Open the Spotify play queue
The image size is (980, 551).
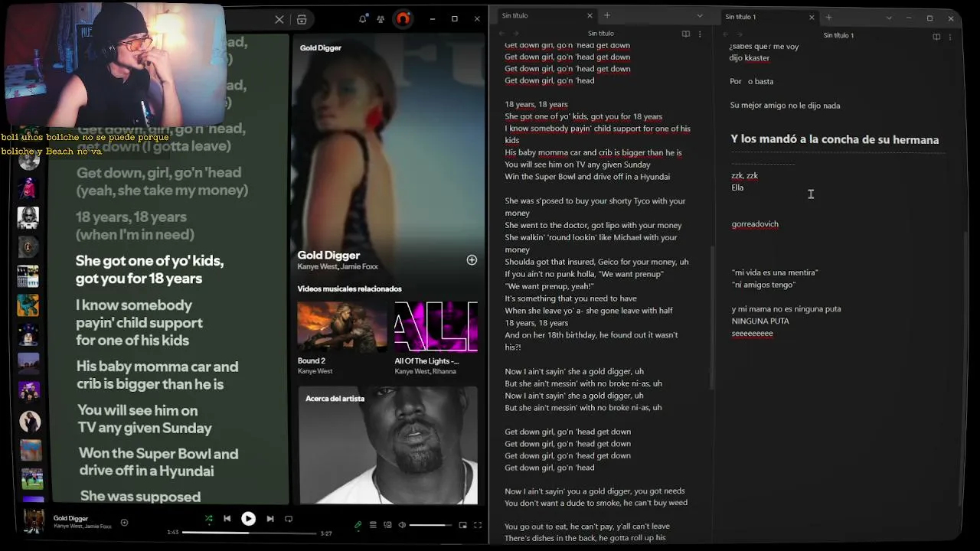click(373, 525)
